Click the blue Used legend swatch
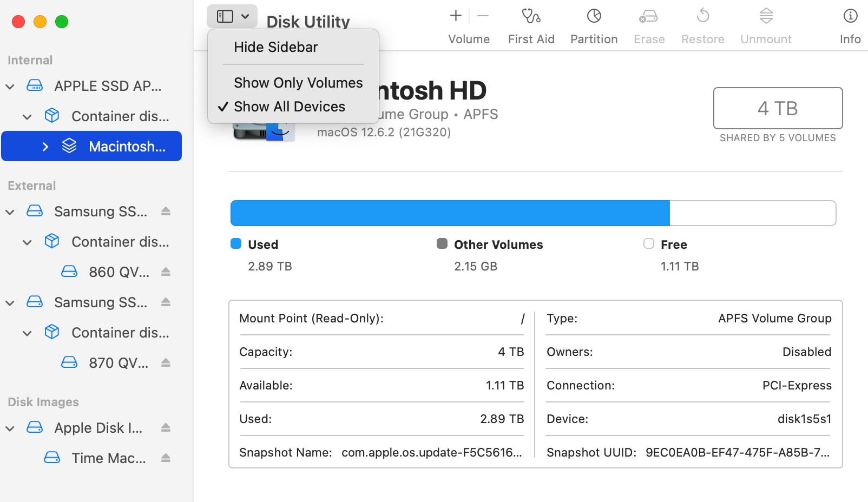The image size is (868, 502). pos(236,243)
